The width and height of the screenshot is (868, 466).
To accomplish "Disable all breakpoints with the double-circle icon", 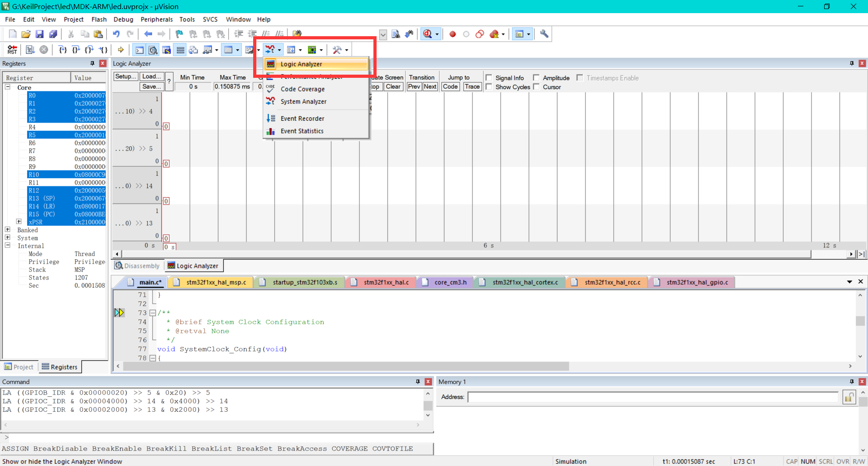I will point(480,34).
